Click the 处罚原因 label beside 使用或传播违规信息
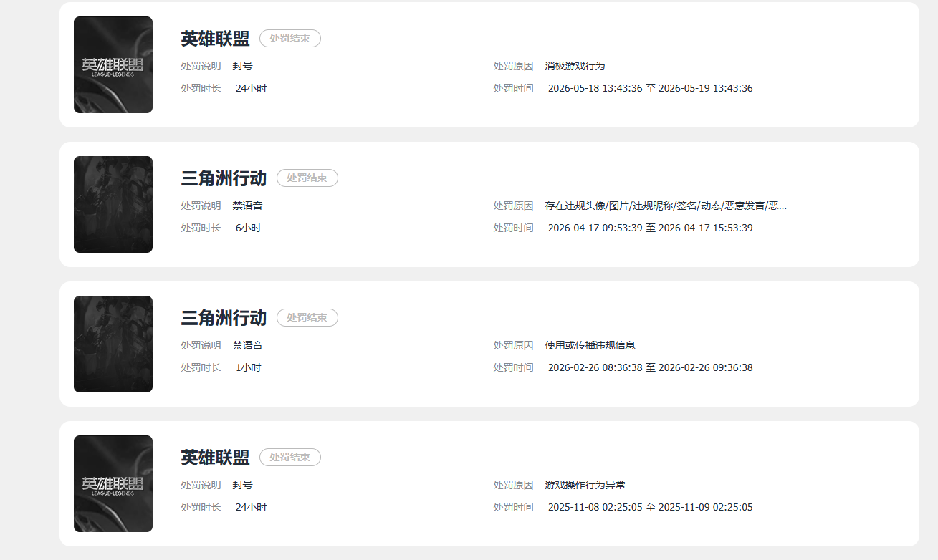 point(513,346)
